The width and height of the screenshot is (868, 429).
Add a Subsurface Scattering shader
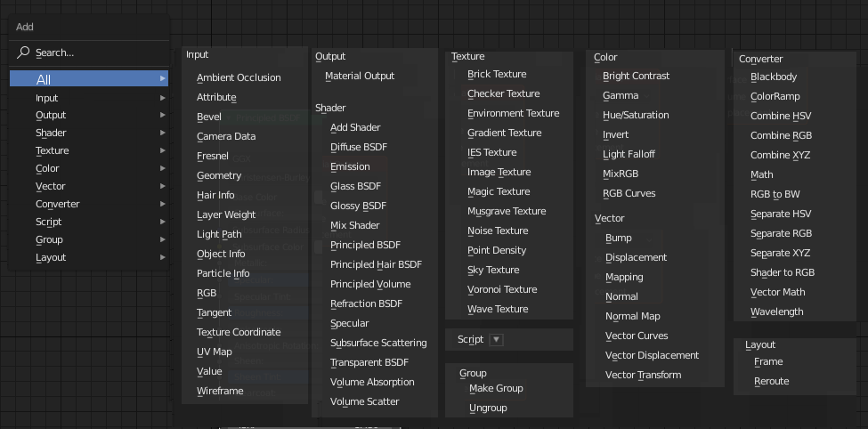click(x=378, y=344)
